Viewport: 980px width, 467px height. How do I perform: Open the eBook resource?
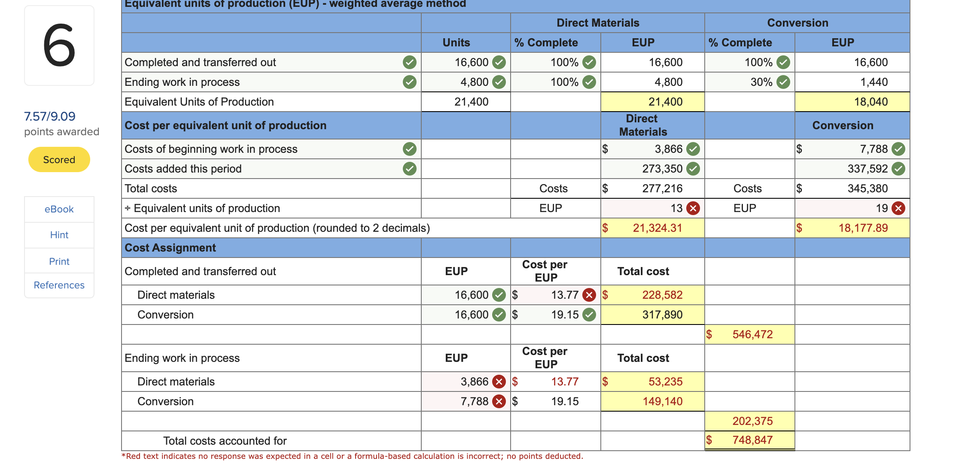59,209
